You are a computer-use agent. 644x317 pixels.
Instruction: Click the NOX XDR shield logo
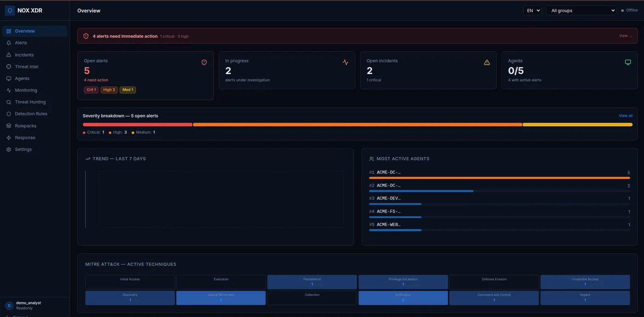click(10, 11)
